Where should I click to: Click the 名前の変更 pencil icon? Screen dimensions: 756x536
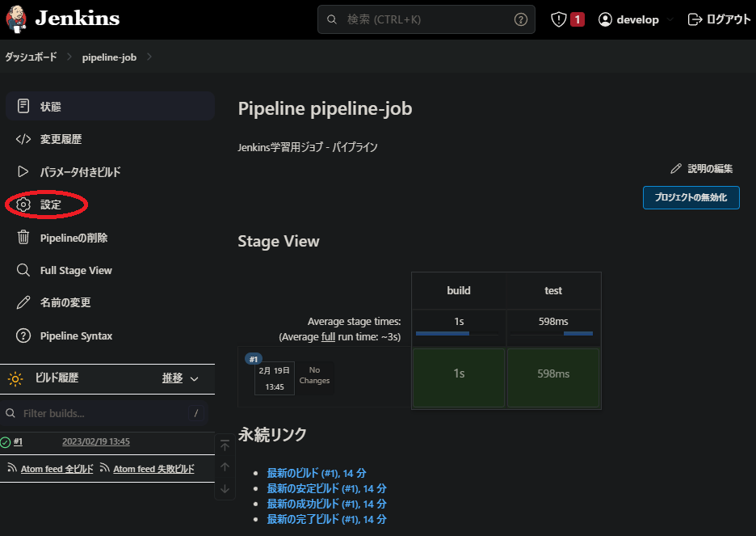pos(22,302)
